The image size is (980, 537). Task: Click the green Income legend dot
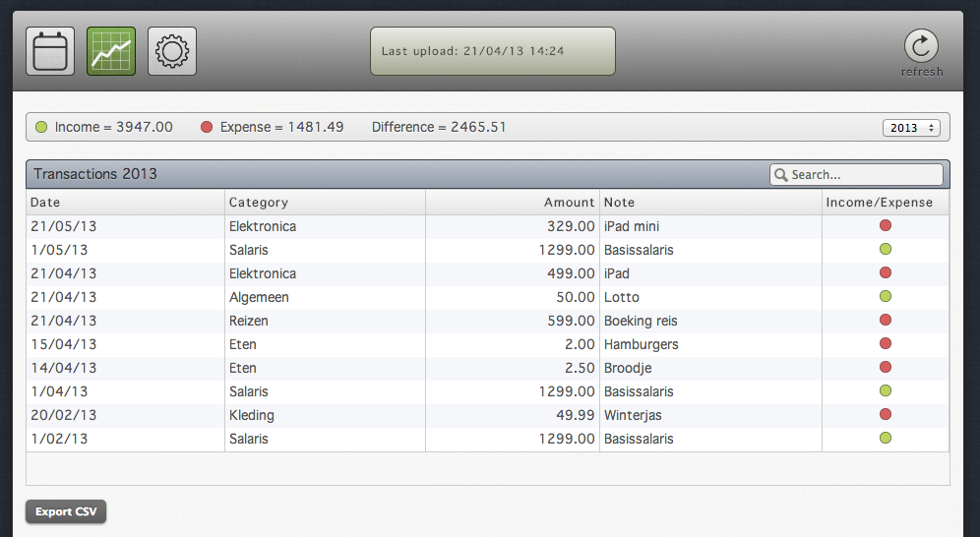[41, 128]
